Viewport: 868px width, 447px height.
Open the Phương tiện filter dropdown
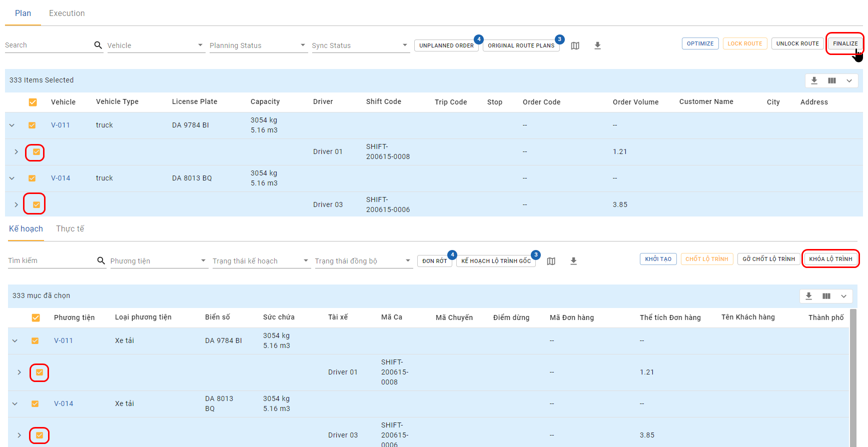point(159,261)
